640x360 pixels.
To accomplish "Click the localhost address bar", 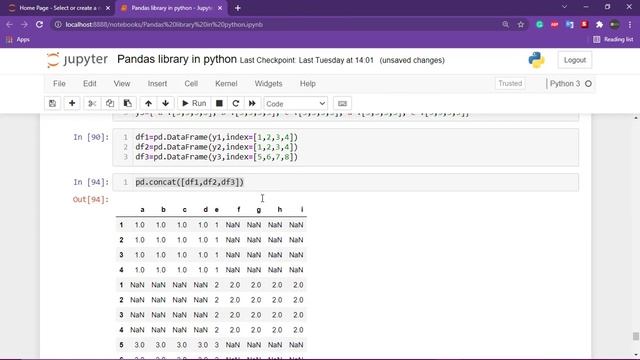I will (x=278, y=24).
